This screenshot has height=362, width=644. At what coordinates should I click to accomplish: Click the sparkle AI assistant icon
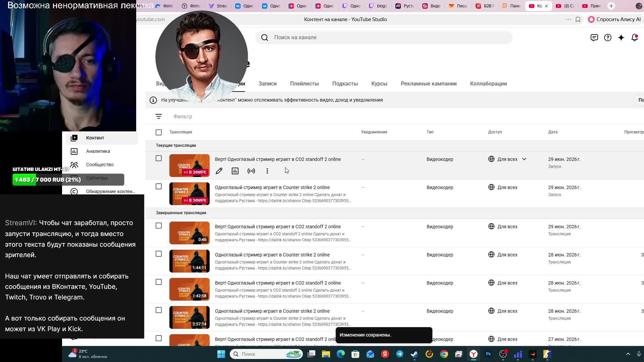click(621, 38)
